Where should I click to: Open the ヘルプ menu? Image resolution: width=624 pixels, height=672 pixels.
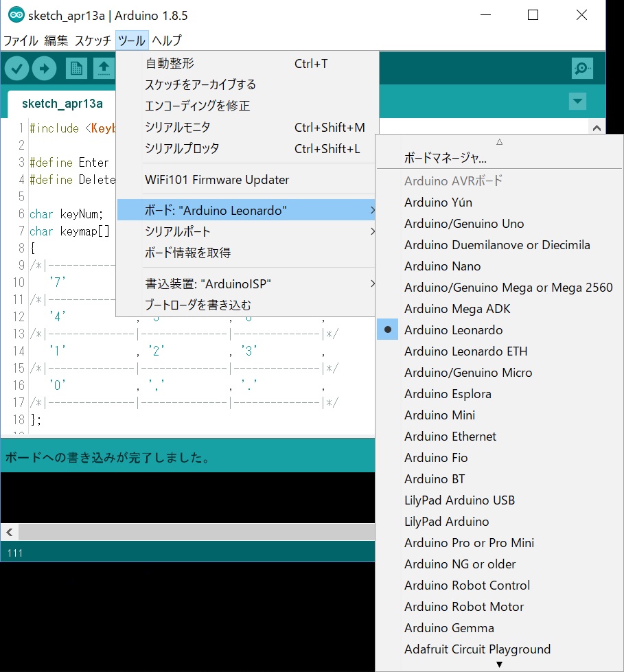(x=167, y=40)
